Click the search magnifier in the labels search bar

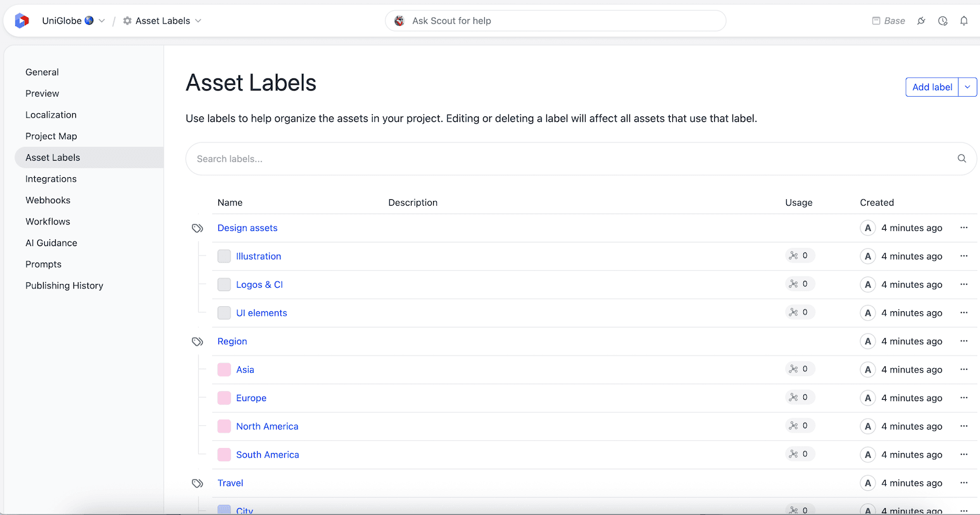click(x=962, y=158)
